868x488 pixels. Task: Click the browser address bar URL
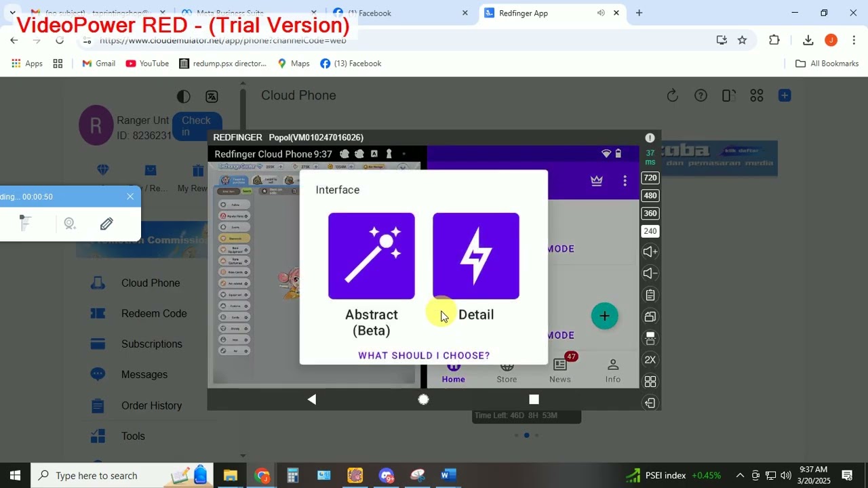(223, 40)
